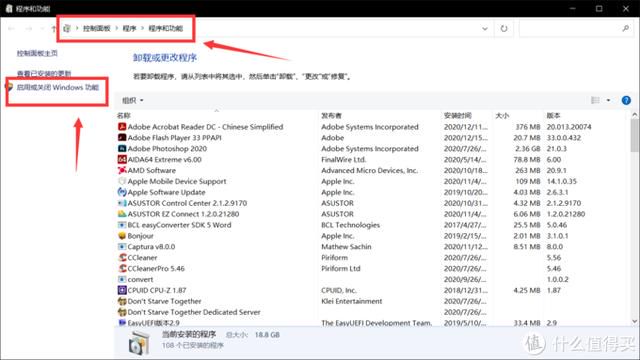
Task: Expand the view options dropdown arrow
Action: pos(608,100)
